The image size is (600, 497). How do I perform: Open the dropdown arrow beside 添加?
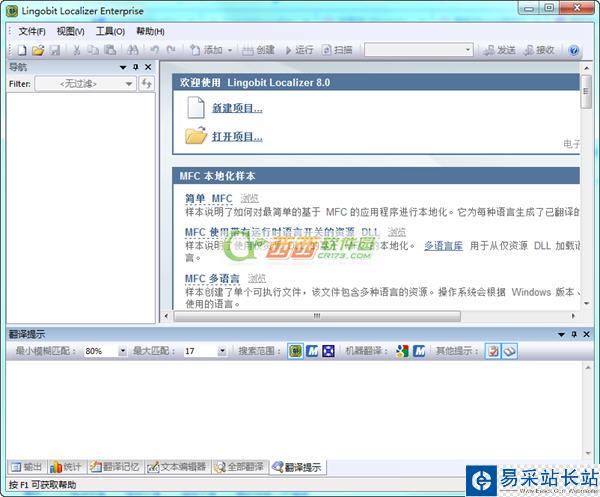click(x=230, y=50)
